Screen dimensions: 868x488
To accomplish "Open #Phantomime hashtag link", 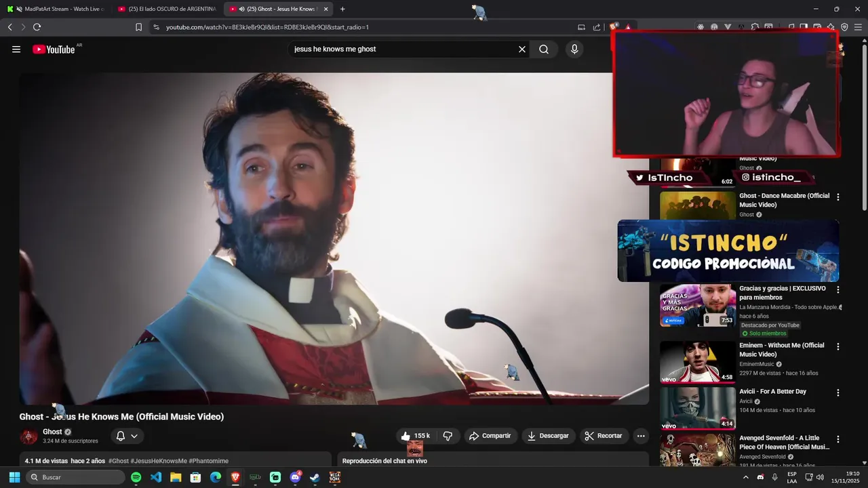I will [x=209, y=461].
